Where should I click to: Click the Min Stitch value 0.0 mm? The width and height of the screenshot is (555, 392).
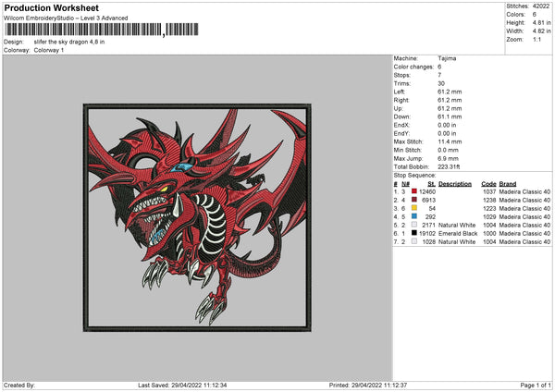pyautogui.click(x=448, y=150)
